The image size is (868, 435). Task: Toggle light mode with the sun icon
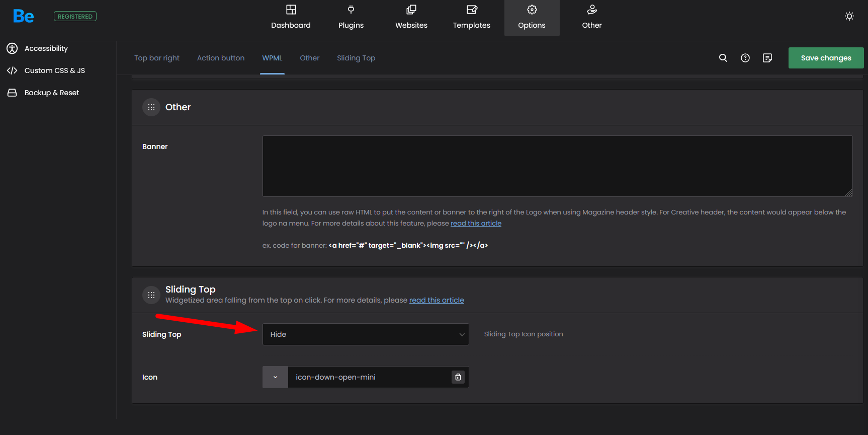coord(849,16)
